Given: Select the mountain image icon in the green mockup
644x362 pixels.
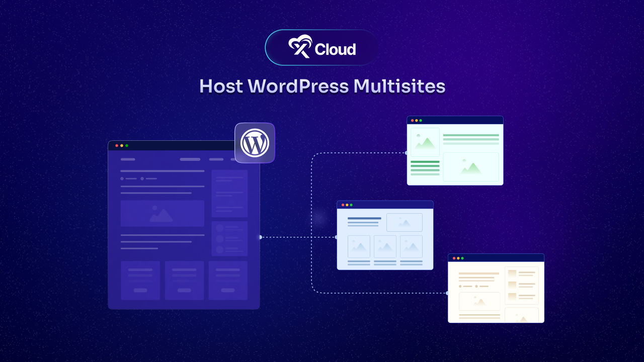Looking at the screenshot, I should tap(425, 142).
